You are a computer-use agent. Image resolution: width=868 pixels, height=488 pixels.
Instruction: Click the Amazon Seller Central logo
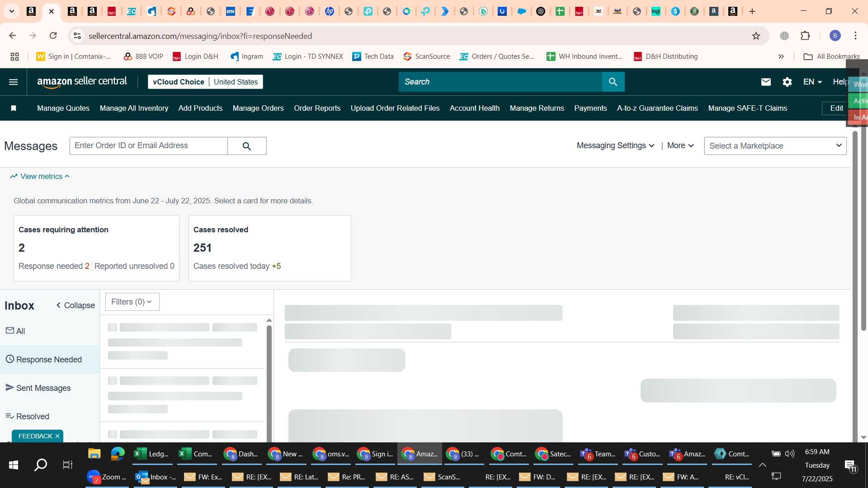click(x=82, y=82)
